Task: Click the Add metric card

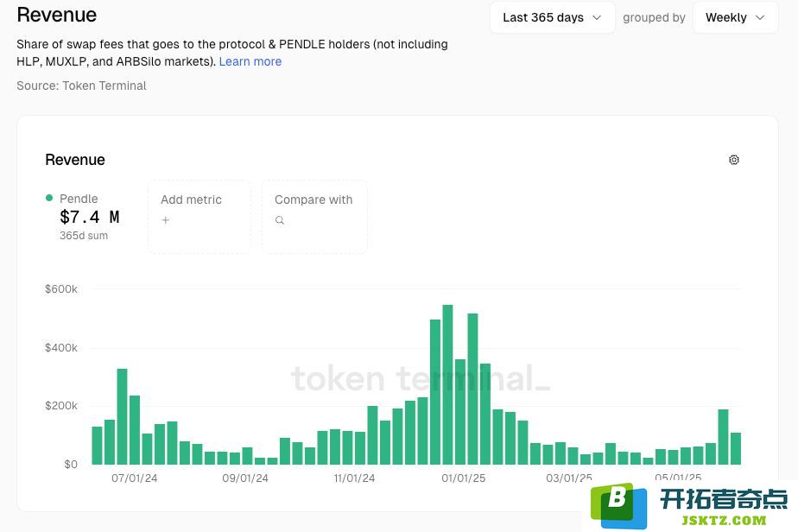Action: [199, 217]
